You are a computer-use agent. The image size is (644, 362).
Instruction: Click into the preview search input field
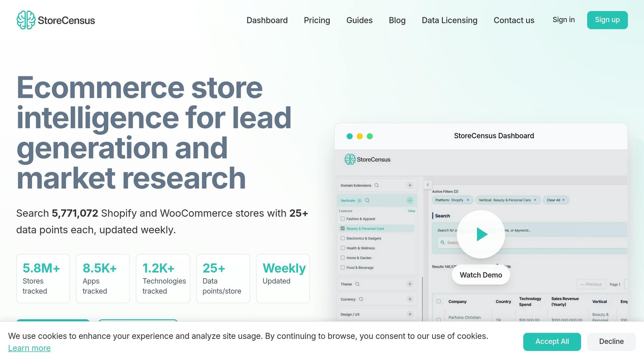532,243
